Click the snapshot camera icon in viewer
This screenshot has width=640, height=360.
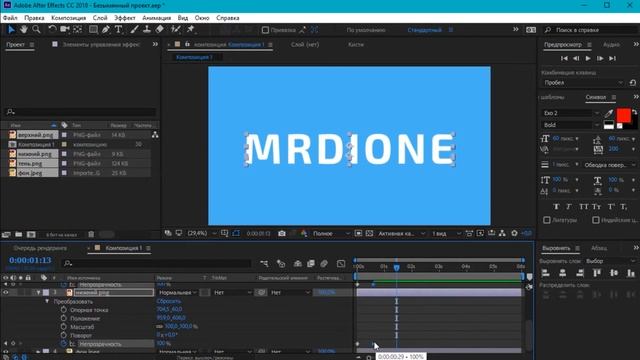(282, 233)
